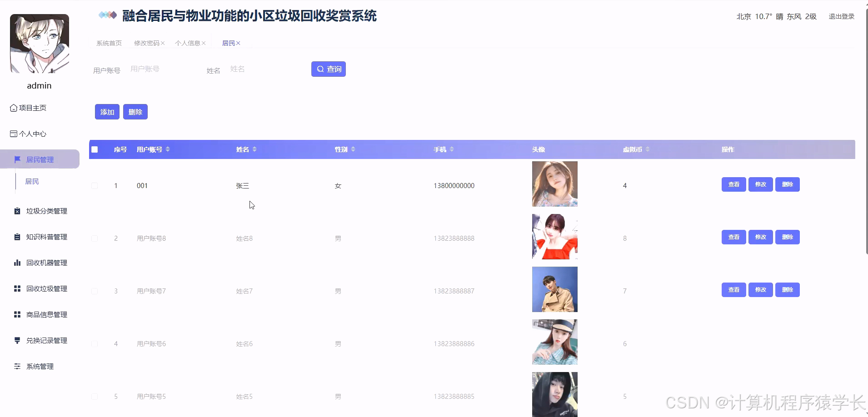Check the checkbox for 张三's row

click(x=95, y=185)
